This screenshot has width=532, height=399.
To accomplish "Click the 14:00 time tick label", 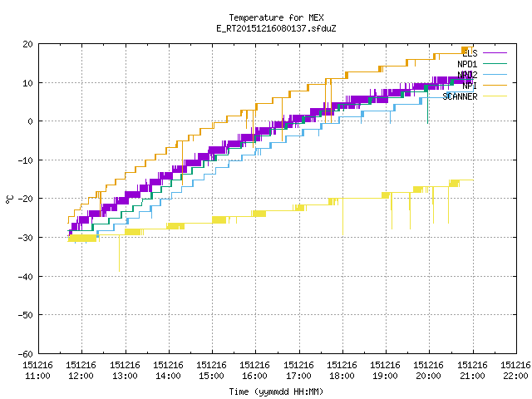I will [168, 376].
